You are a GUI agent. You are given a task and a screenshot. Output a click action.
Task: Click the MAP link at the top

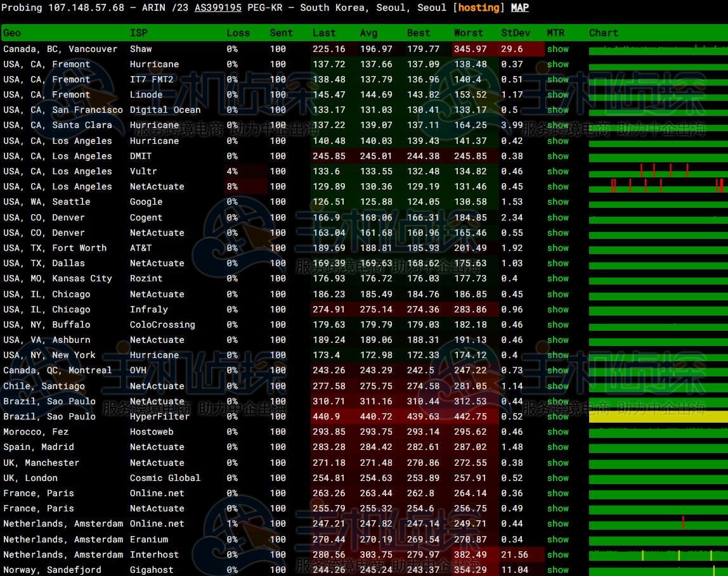click(519, 8)
